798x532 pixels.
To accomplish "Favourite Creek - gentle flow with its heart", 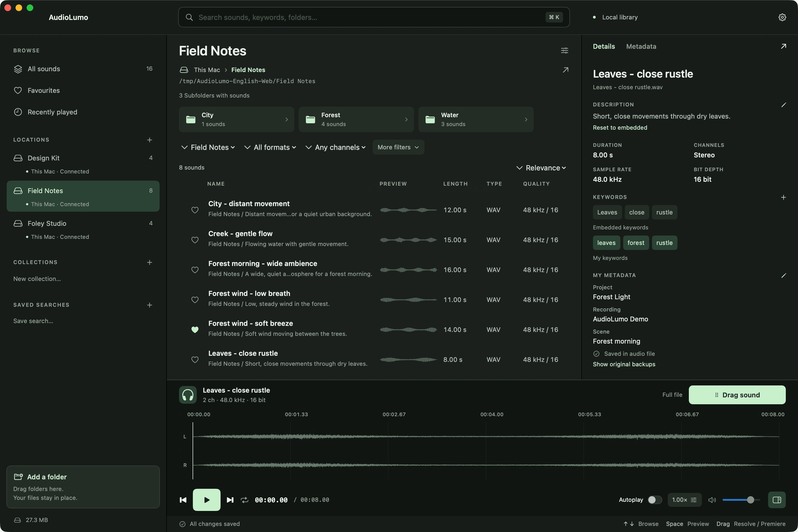I will pyautogui.click(x=195, y=240).
